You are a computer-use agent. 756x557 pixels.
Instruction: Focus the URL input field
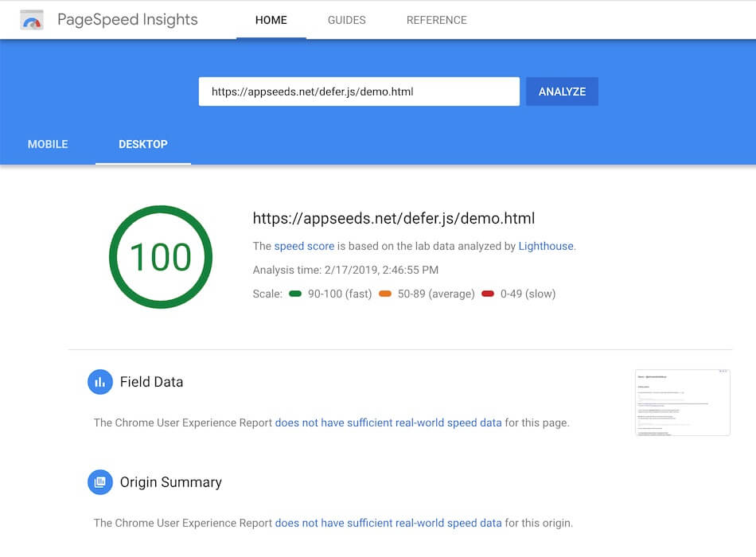[x=359, y=92]
